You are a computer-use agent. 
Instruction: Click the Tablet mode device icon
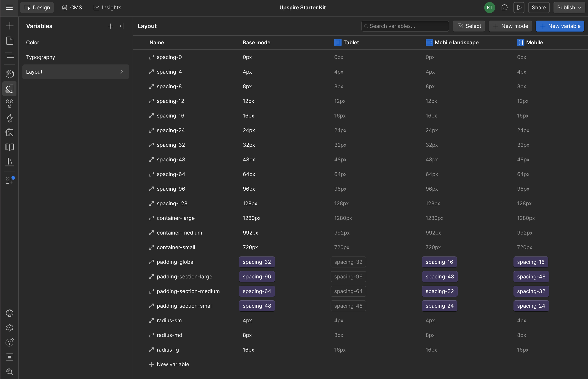(338, 42)
